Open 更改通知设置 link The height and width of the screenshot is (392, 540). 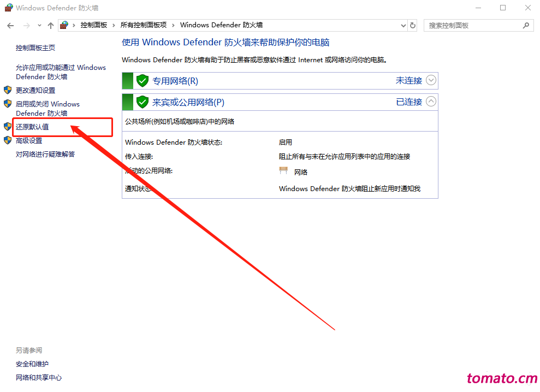pyautogui.click(x=35, y=90)
